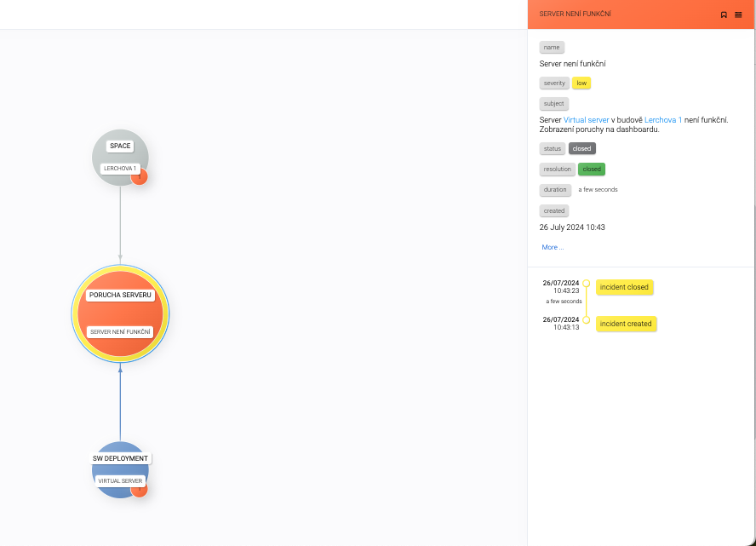The width and height of the screenshot is (756, 546).
Task: Click the 'SERVER NENÍ FUNKČNÍ' panel title
Action: coord(575,14)
